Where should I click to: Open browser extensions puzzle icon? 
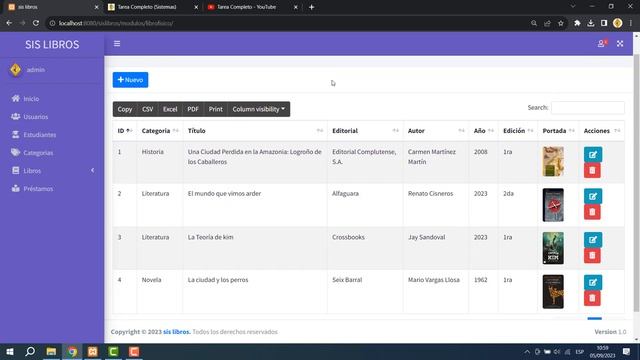577,23
